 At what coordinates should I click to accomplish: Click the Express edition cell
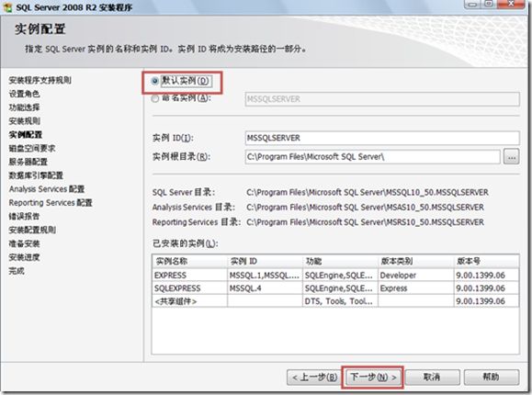click(416, 288)
